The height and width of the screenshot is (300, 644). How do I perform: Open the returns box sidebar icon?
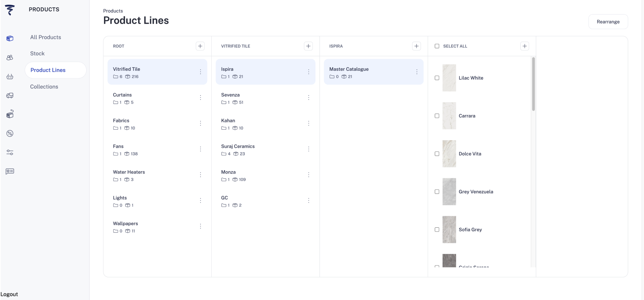tap(10, 114)
